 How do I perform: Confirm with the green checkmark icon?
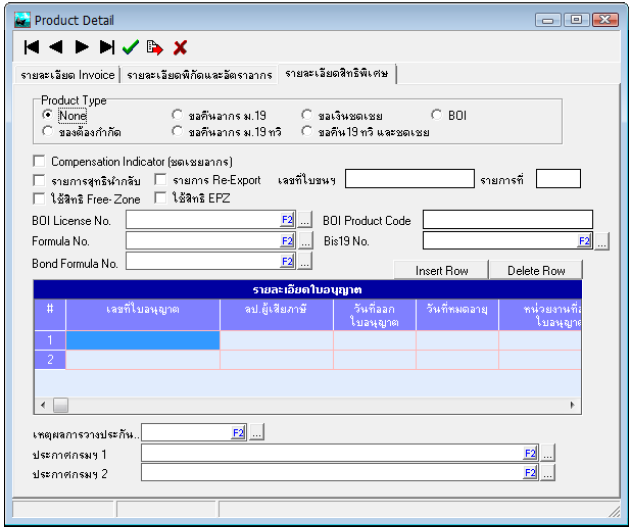coord(130,47)
